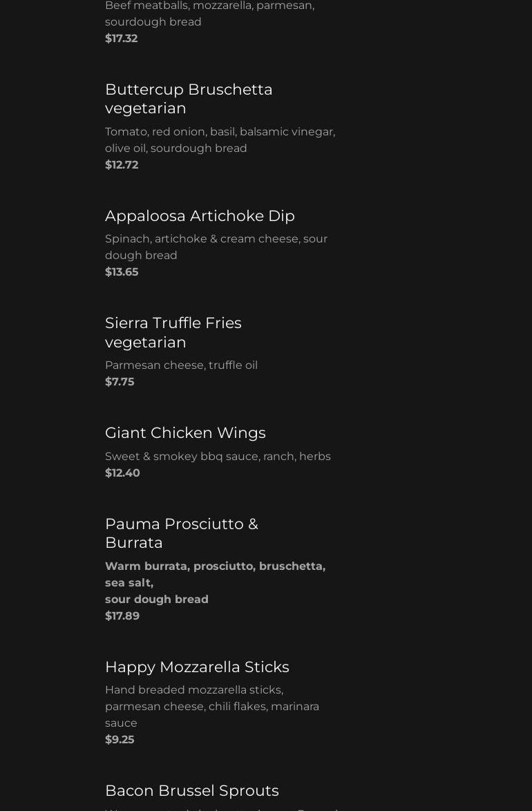The height and width of the screenshot is (811, 532).
Task: Open the Appaloosa Artichoke Dip item
Action: click(200, 216)
